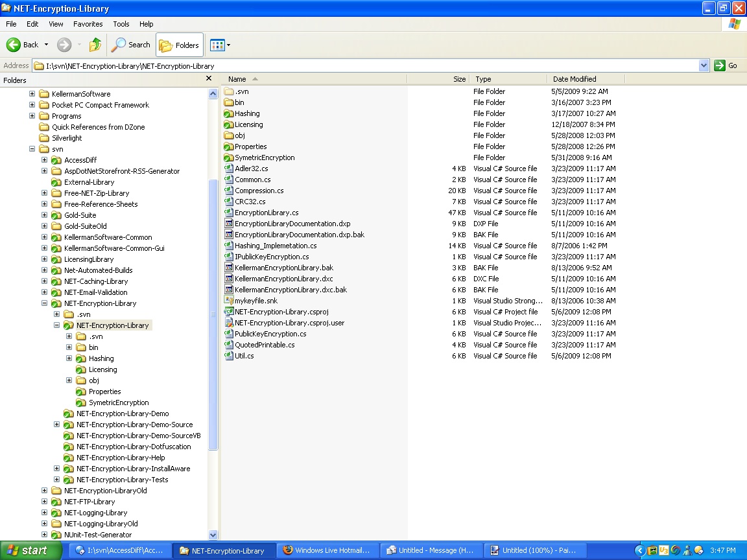
Task: Sort files by Name column header
Action: coord(314,79)
